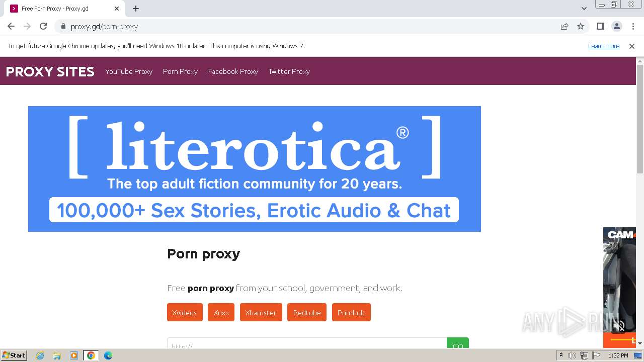This screenshot has height=362, width=644.
Task: Click the page vertical scrollbar
Action: (640, 119)
